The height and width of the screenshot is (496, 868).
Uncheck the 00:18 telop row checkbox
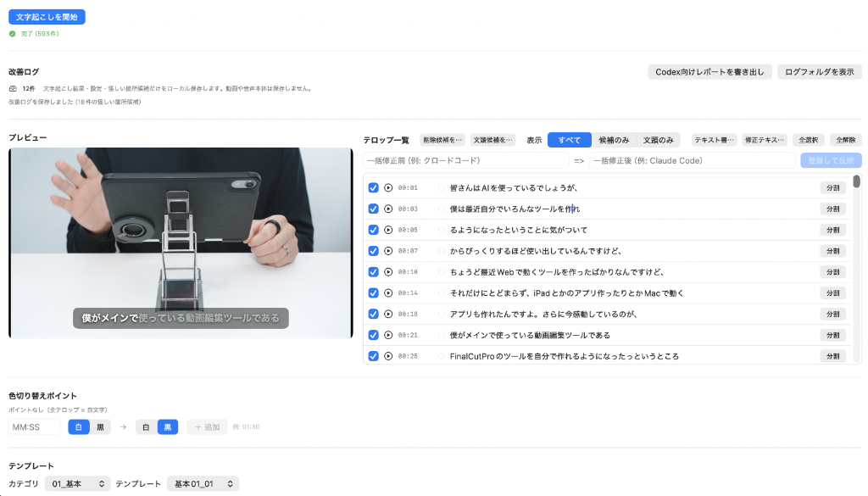(x=373, y=314)
